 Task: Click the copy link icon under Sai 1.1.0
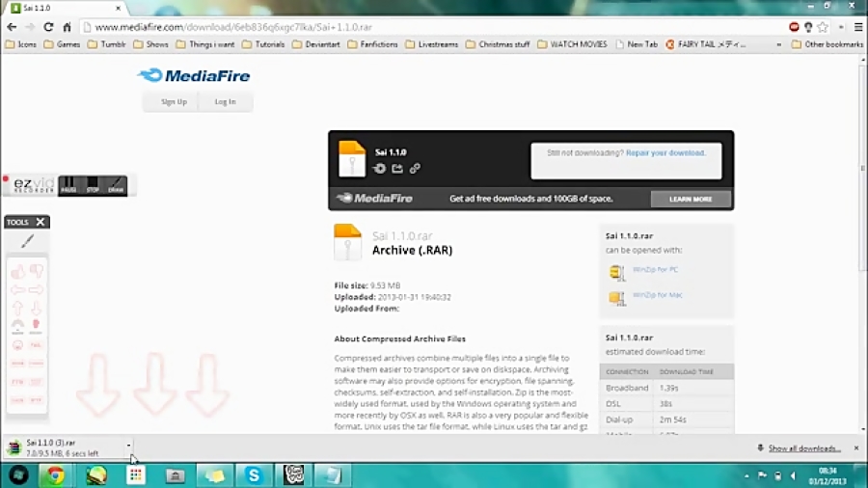click(415, 168)
